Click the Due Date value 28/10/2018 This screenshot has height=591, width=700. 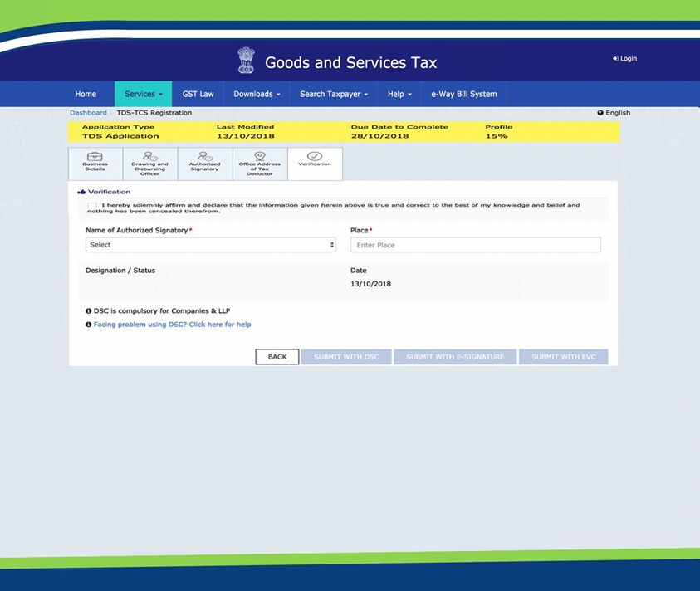click(x=380, y=136)
